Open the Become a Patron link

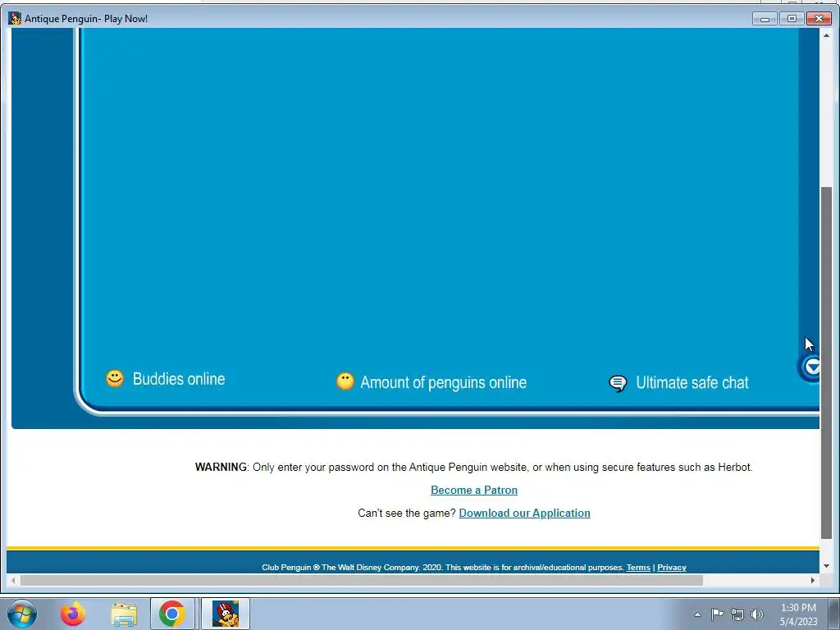tap(474, 490)
